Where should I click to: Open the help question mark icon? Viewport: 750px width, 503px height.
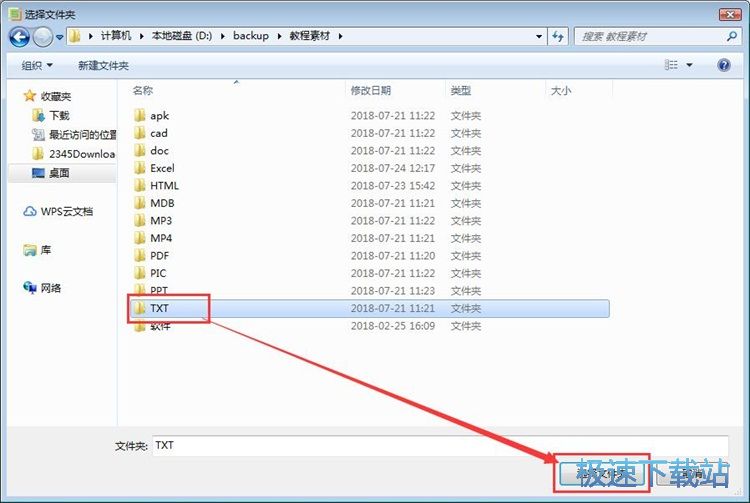tap(724, 65)
